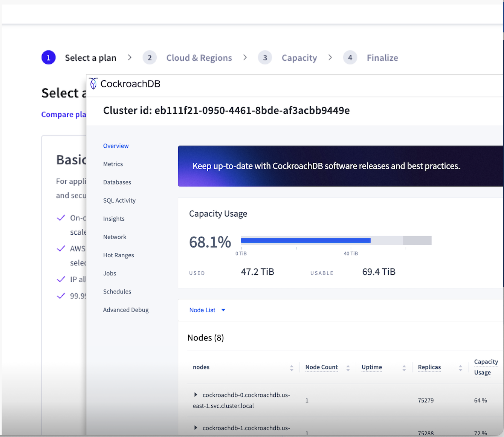
Task: Sort by Uptime column arrows
Action: click(404, 368)
